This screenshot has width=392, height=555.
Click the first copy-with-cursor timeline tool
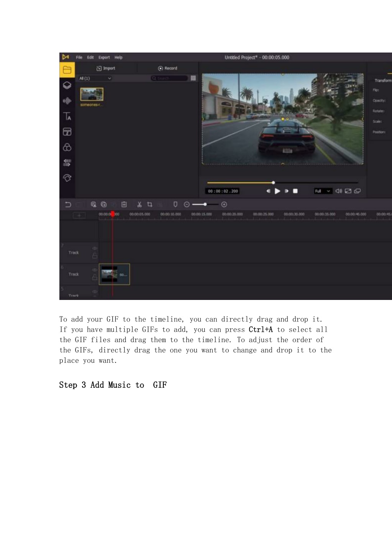pos(93,204)
